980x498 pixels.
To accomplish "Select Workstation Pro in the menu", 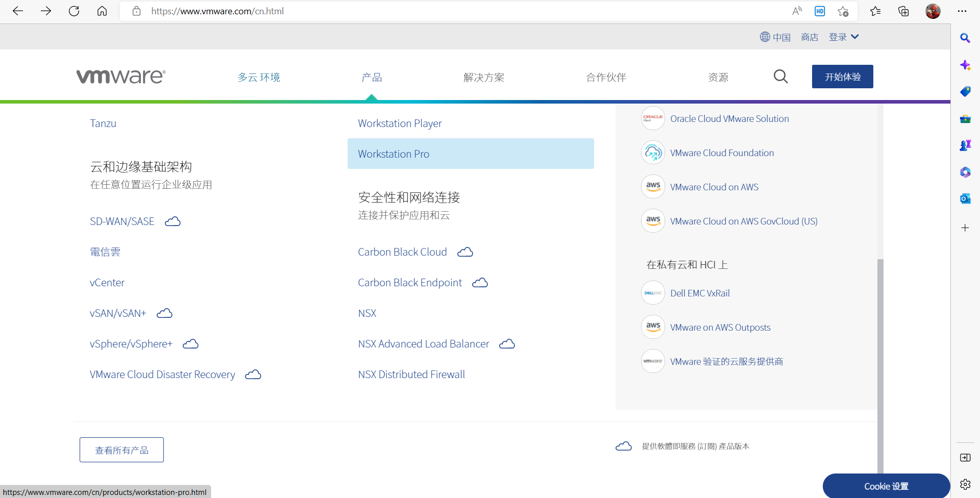I will pos(471,154).
